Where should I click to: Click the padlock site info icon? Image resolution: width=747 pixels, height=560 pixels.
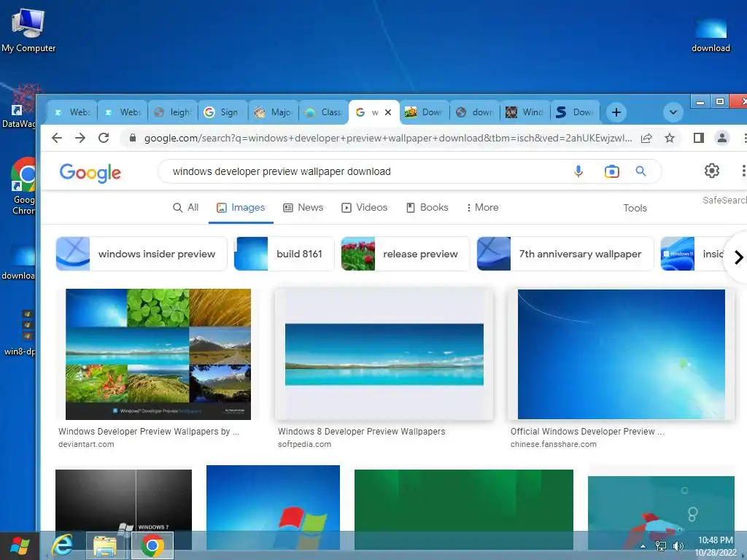click(133, 138)
